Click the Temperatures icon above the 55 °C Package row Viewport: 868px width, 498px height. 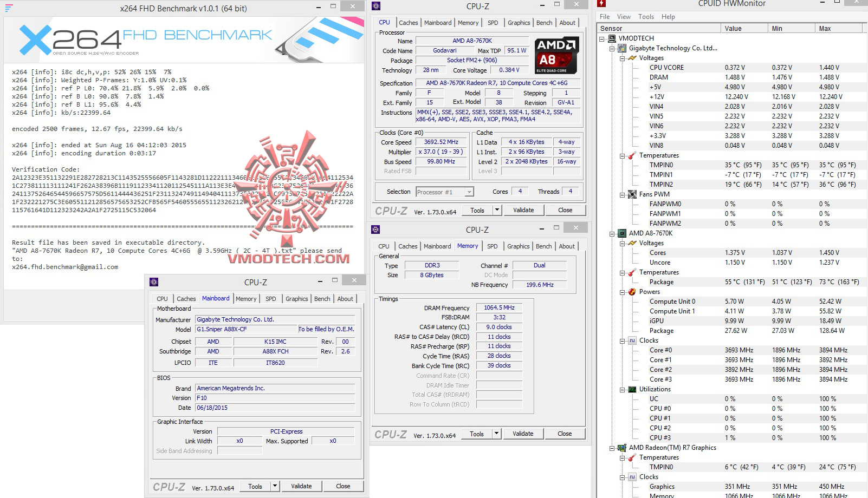tap(632, 272)
